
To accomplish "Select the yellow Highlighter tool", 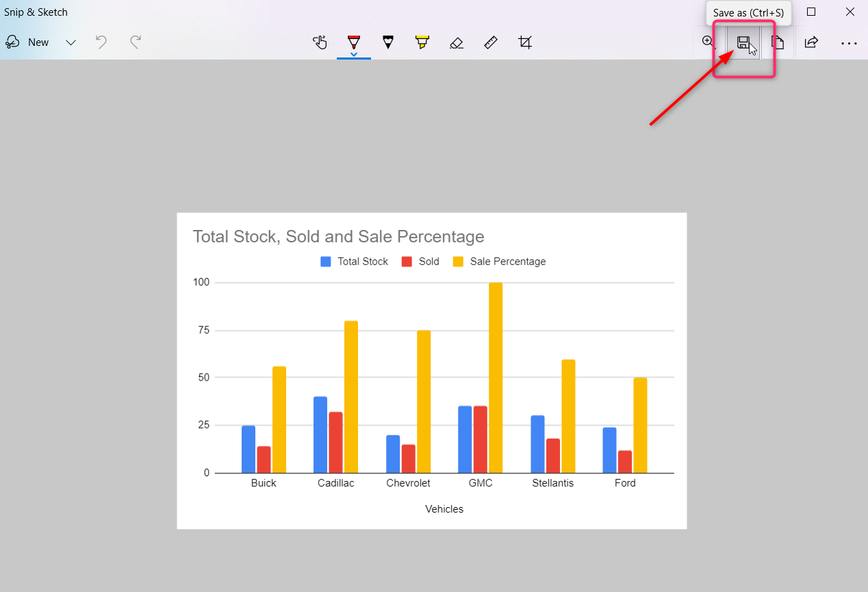I will coord(422,42).
